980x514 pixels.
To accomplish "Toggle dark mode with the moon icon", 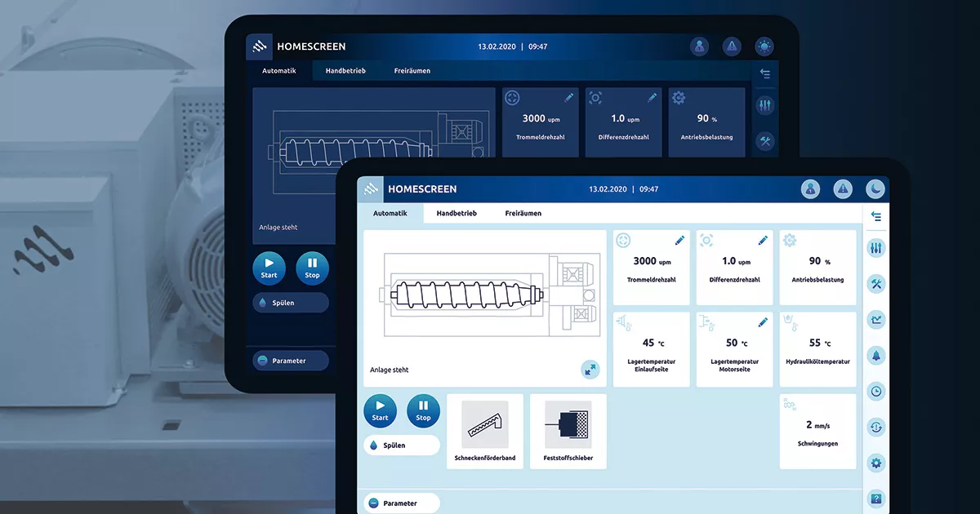I will coord(875,189).
